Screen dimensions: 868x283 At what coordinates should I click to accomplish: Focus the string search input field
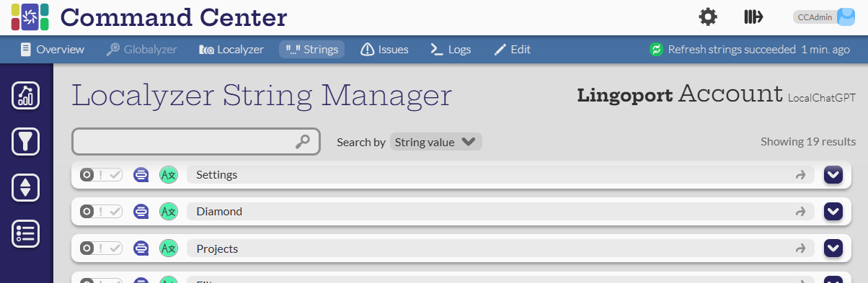[x=195, y=141]
